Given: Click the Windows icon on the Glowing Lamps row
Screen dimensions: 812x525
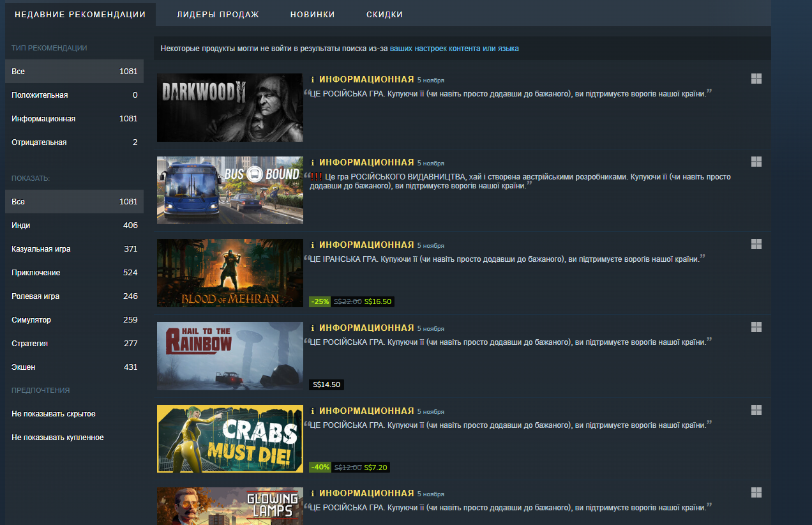Looking at the screenshot, I should coord(756,492).
